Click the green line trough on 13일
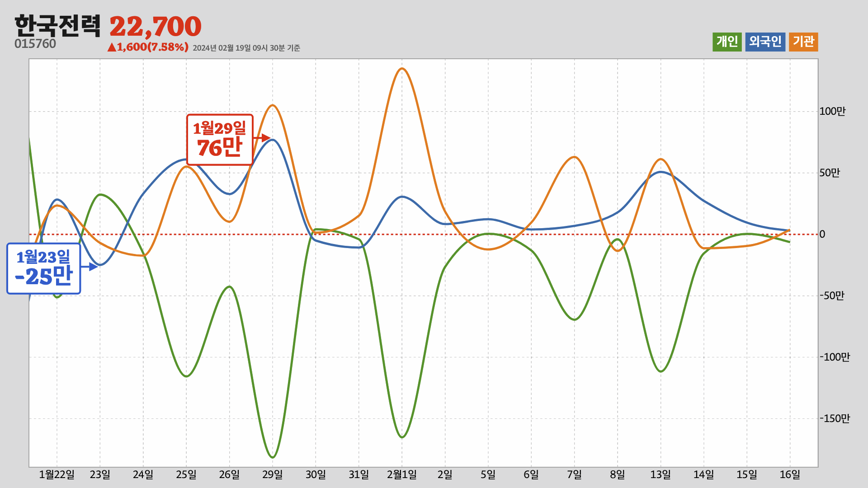 pos(660,371)
